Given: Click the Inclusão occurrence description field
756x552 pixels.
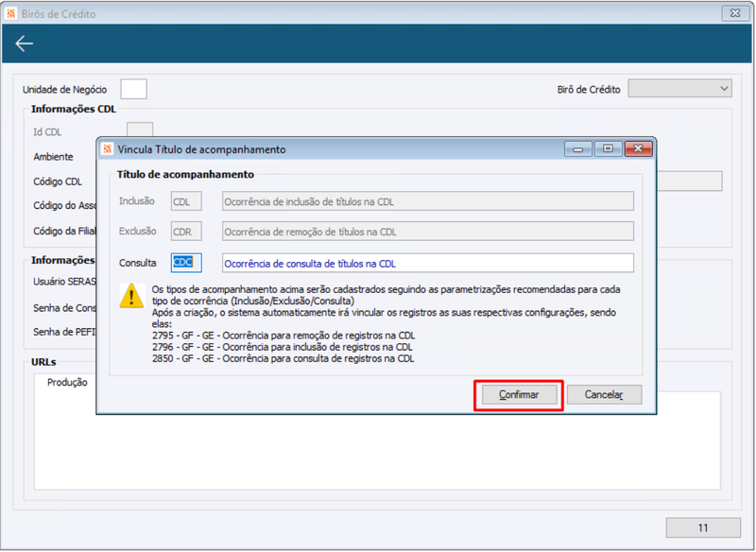Looking at the screenshot, I should pyautogui.click(x=428, y=201).
